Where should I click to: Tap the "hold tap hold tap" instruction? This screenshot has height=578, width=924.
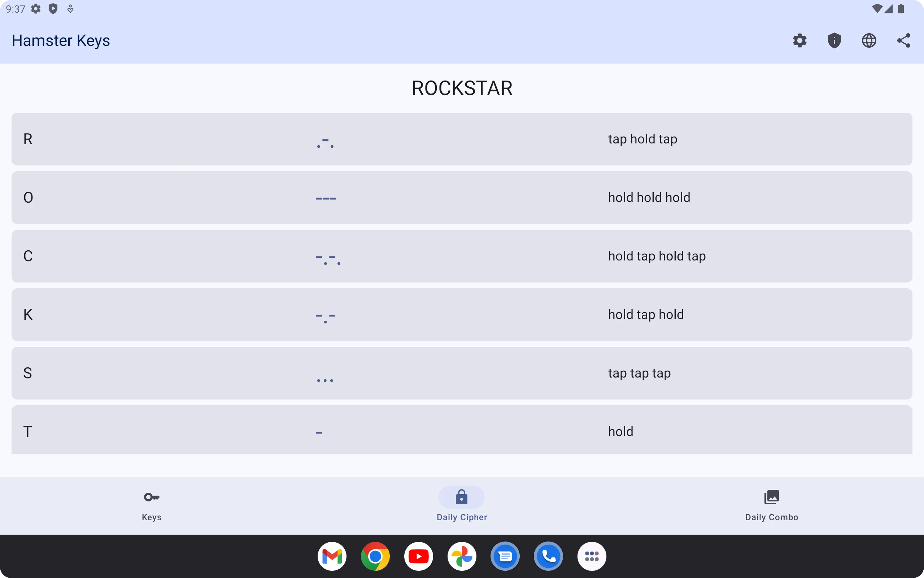657,256
